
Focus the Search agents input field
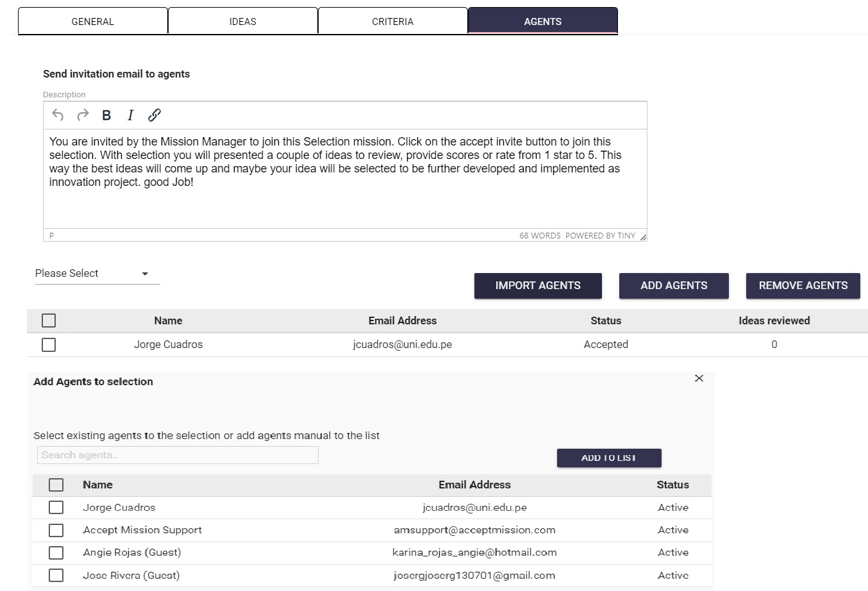click(178, 455)
